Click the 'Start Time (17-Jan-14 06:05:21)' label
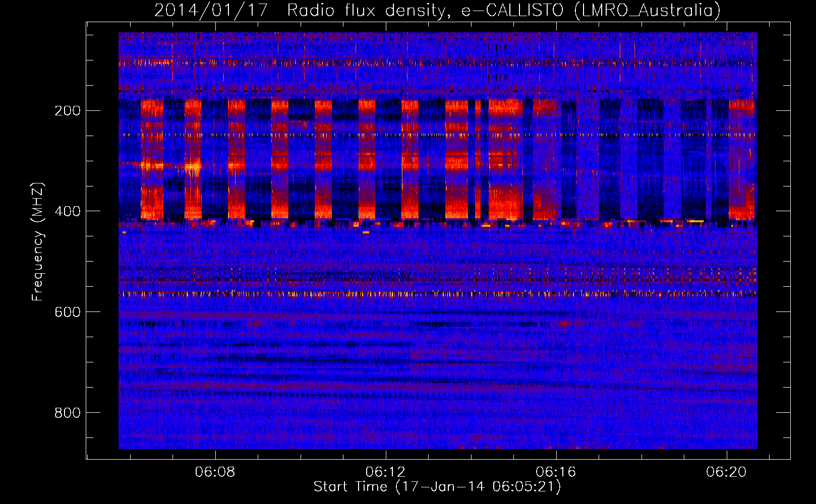Viewport: 816px width, 504px height. click(437, 487)
